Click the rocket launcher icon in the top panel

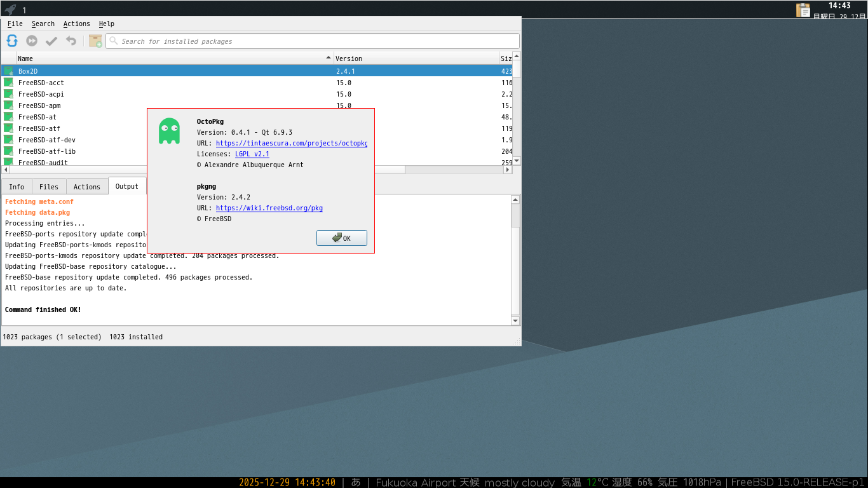point(10,10)
